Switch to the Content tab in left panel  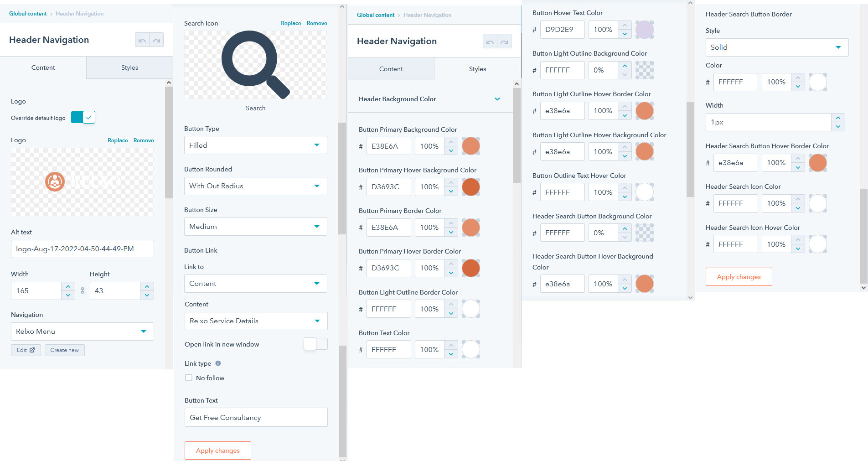(x=43, y=67)
